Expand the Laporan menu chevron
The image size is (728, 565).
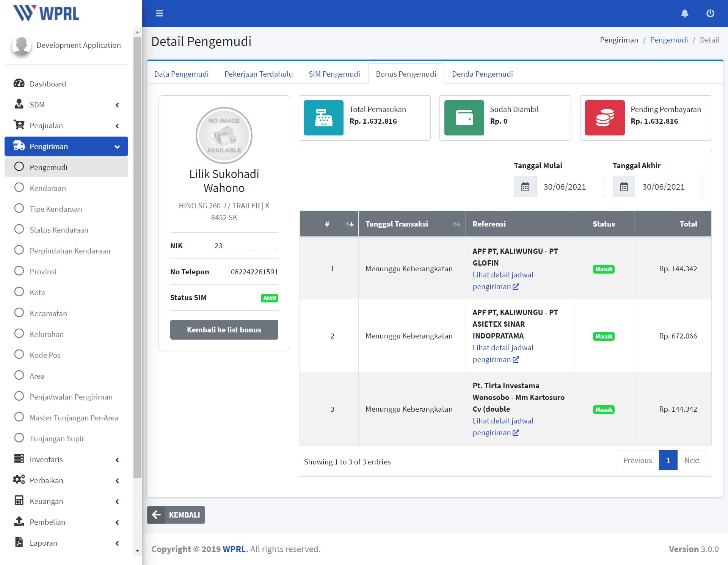pos(117,543)
